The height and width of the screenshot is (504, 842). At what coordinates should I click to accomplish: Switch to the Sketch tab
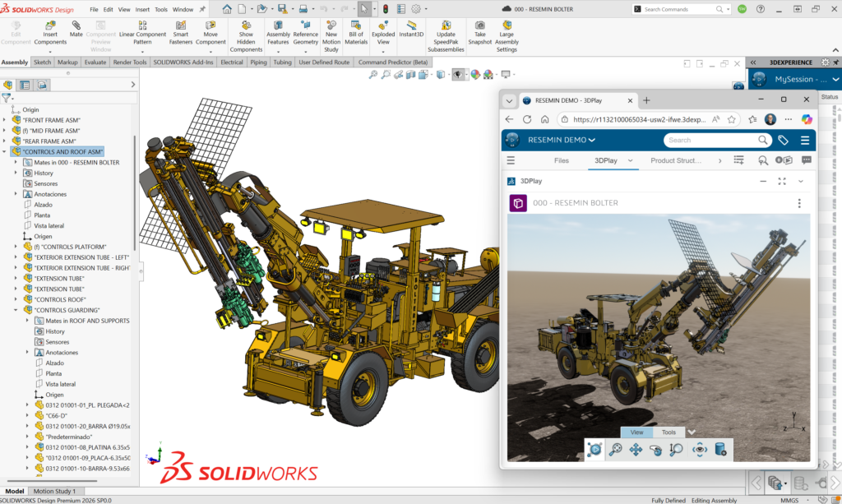point(43,62)
